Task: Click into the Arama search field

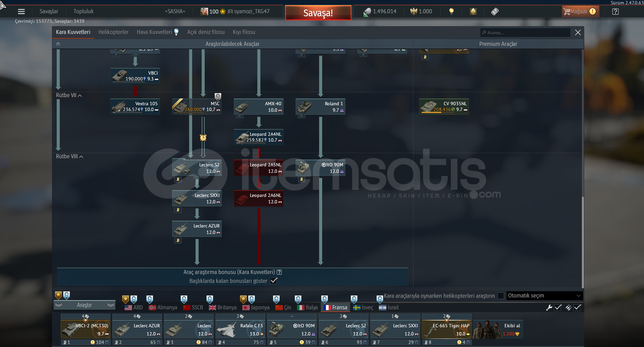Action: point(525,33)
